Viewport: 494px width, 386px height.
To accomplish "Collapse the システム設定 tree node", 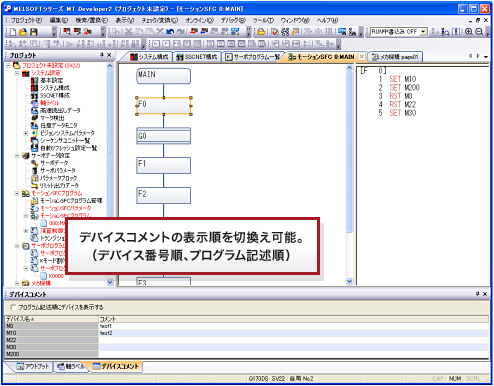I will click(17, 73).
